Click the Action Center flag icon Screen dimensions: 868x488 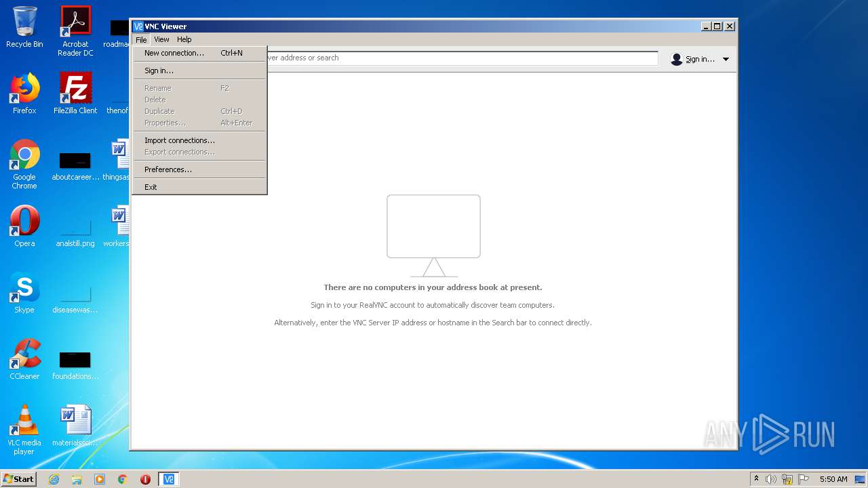tap(804, 479)
